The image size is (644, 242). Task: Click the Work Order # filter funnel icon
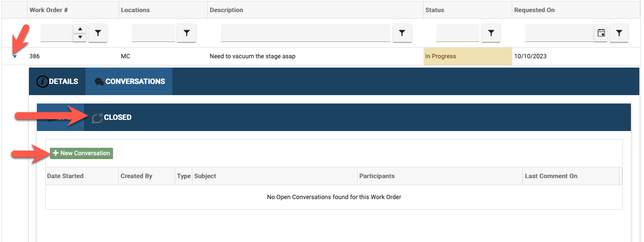[x=98, y=33]
